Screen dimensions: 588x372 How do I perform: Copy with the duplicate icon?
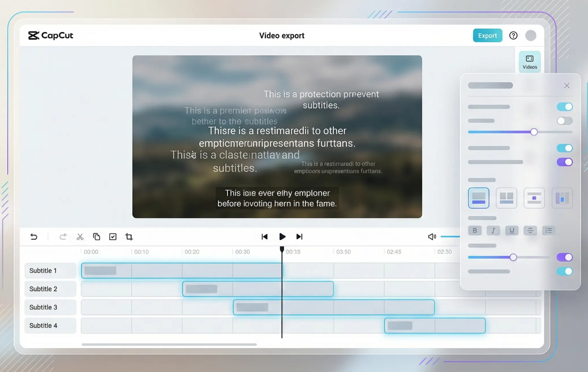(x=96, y=237)
